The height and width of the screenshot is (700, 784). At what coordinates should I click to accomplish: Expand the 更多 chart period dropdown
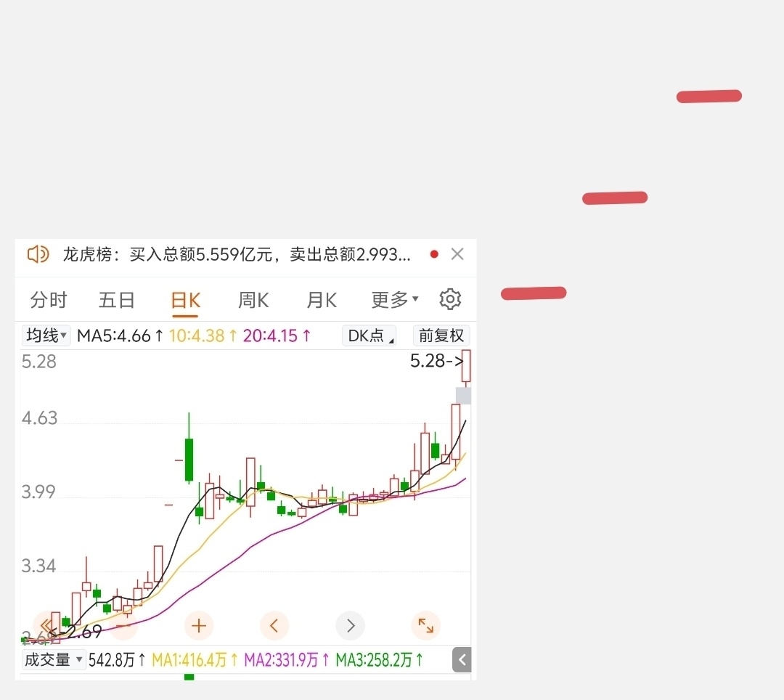[x=394, y=299]
